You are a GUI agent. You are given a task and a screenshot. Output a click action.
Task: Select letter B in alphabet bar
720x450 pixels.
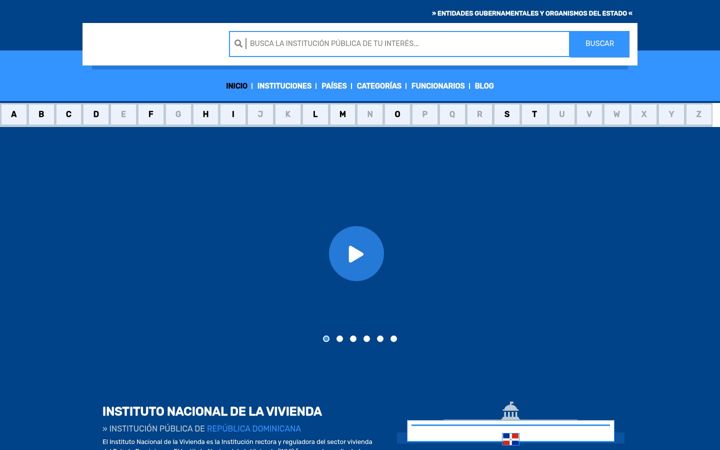click(41, 114)
